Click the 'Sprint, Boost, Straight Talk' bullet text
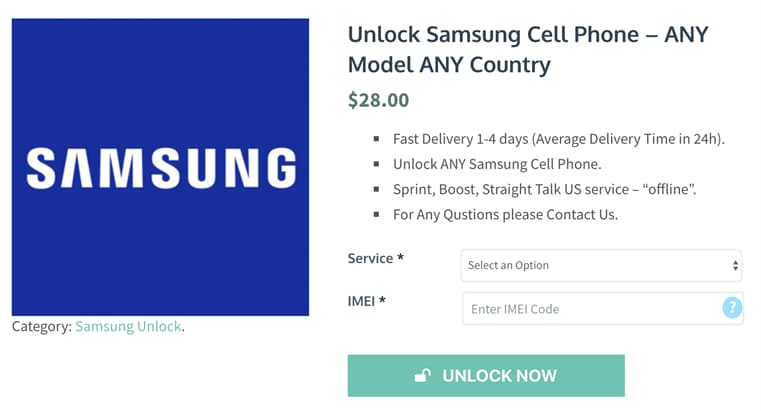 point(530,189)
